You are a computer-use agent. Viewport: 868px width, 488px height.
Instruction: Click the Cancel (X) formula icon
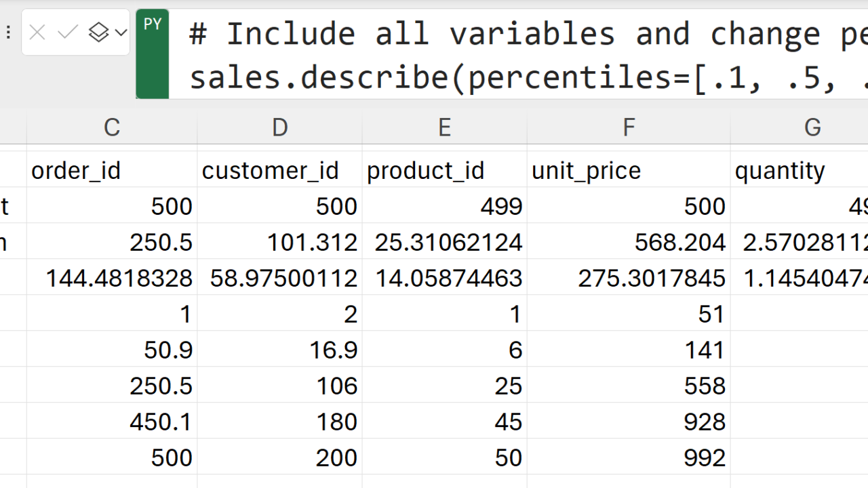point(37,33)
